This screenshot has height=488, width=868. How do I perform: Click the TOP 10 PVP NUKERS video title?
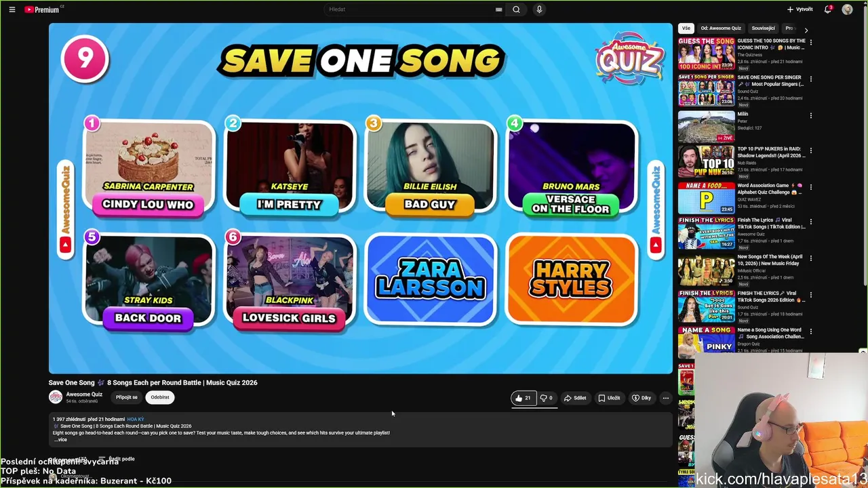770,152
